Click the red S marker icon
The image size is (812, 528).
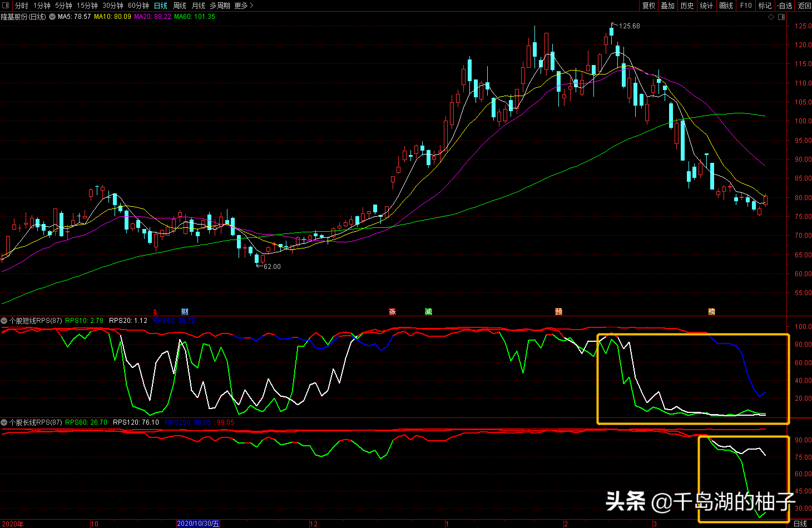tap(155, 312)
